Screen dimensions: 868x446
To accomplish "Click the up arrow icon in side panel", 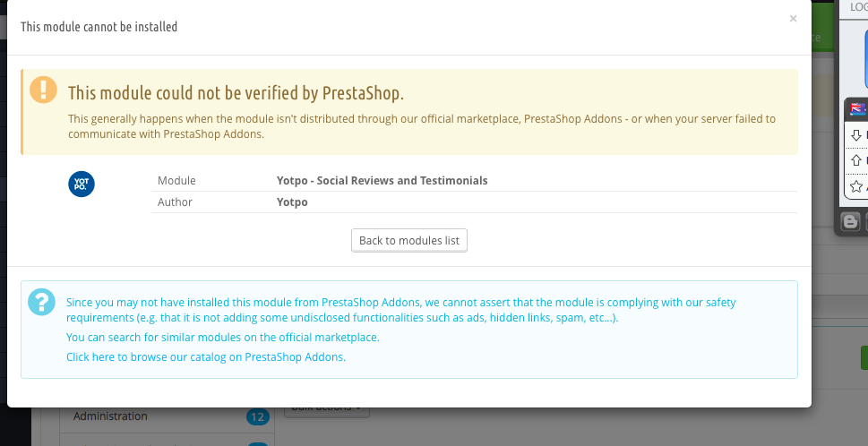I will tap(856, 160).
